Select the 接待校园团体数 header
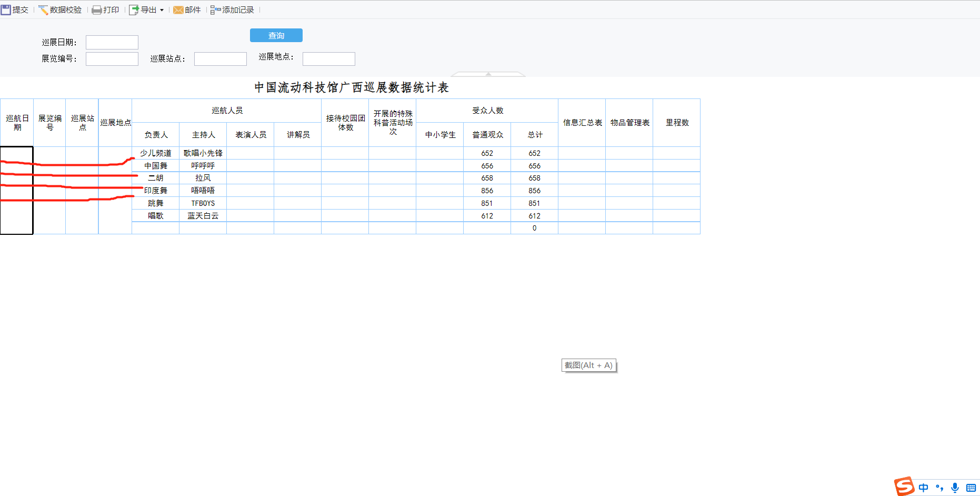The image size is (980, 496). coord(345,123)
